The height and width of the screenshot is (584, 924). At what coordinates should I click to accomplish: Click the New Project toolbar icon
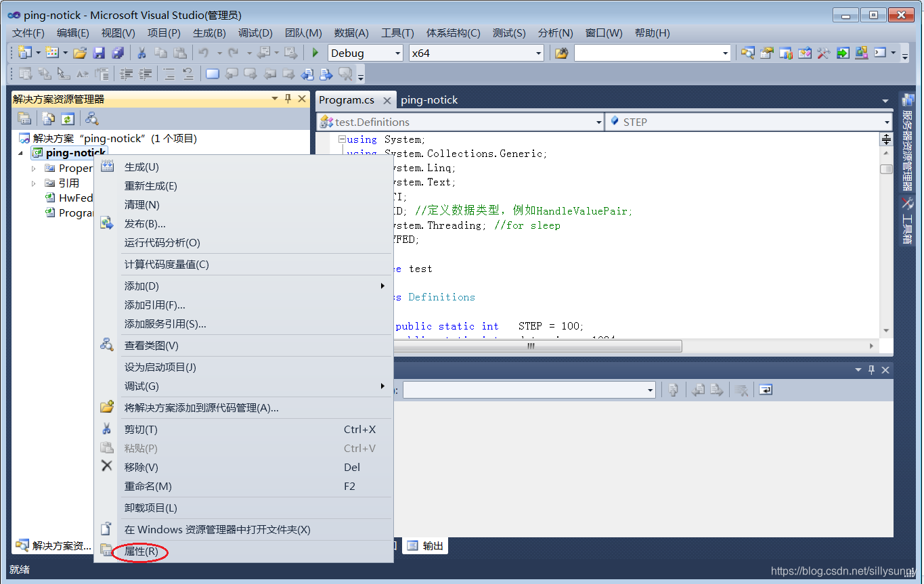click(26, 53)
